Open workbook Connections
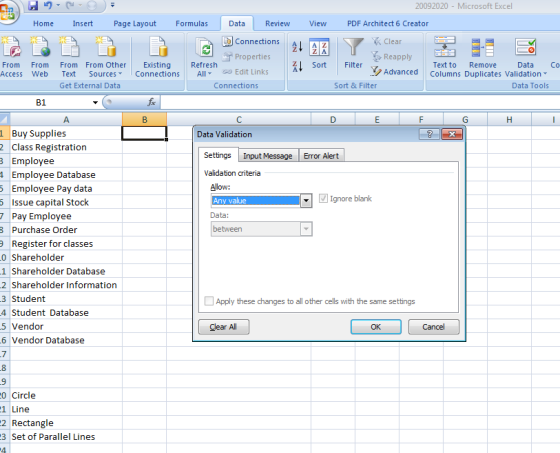This screenshot has width=560, height=453. pyautogui.click(x=251, y=41)
